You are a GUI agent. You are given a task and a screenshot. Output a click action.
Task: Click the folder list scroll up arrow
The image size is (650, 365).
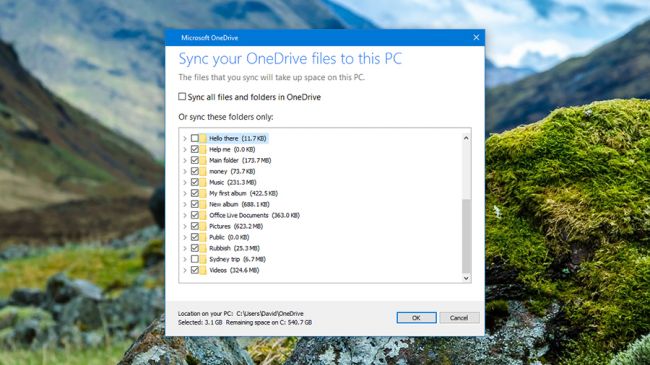[466, 138]
